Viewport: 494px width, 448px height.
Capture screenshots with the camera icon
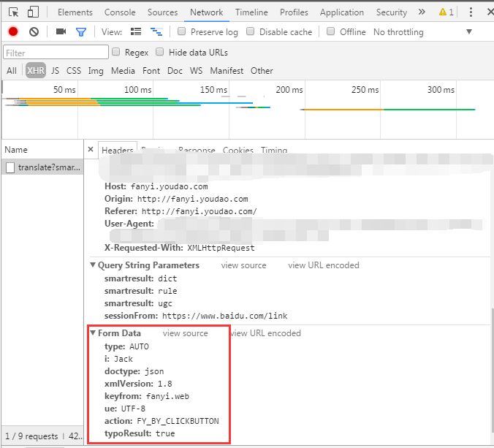[61, 31]
